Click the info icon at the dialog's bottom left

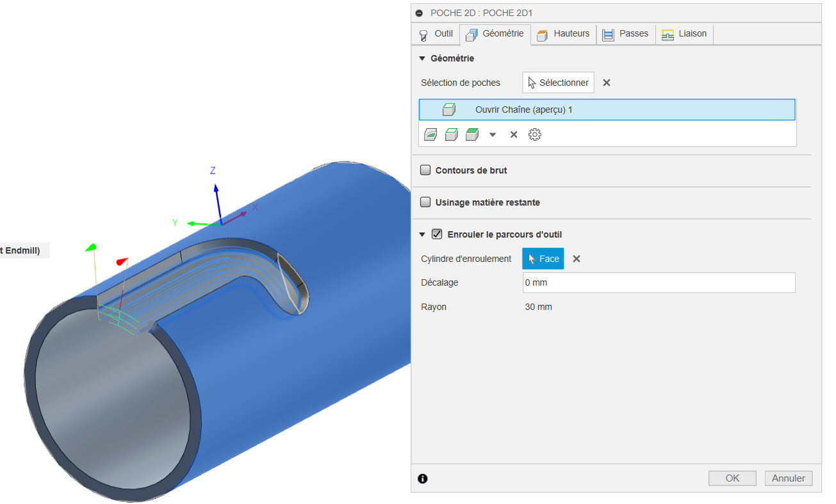[x=423, y=478]
